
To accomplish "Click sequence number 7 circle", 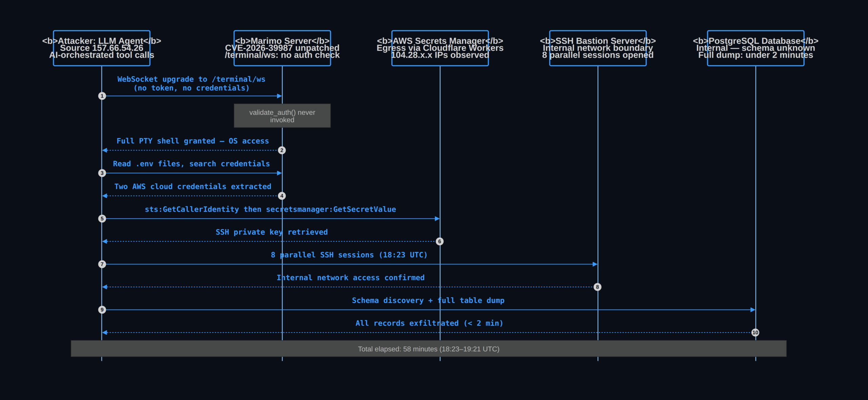I will tap(102, 264).
